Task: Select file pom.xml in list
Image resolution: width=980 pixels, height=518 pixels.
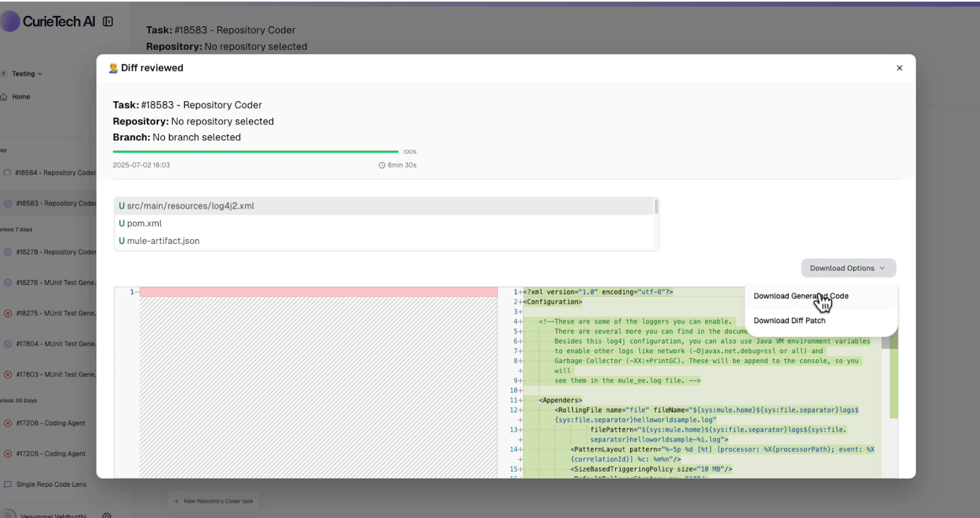Action: click(x=384, y=223)
